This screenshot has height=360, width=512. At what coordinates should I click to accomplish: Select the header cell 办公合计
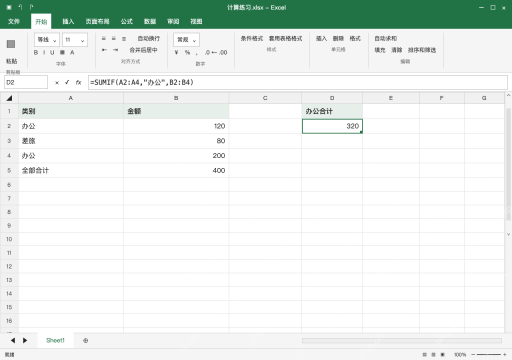332,111
